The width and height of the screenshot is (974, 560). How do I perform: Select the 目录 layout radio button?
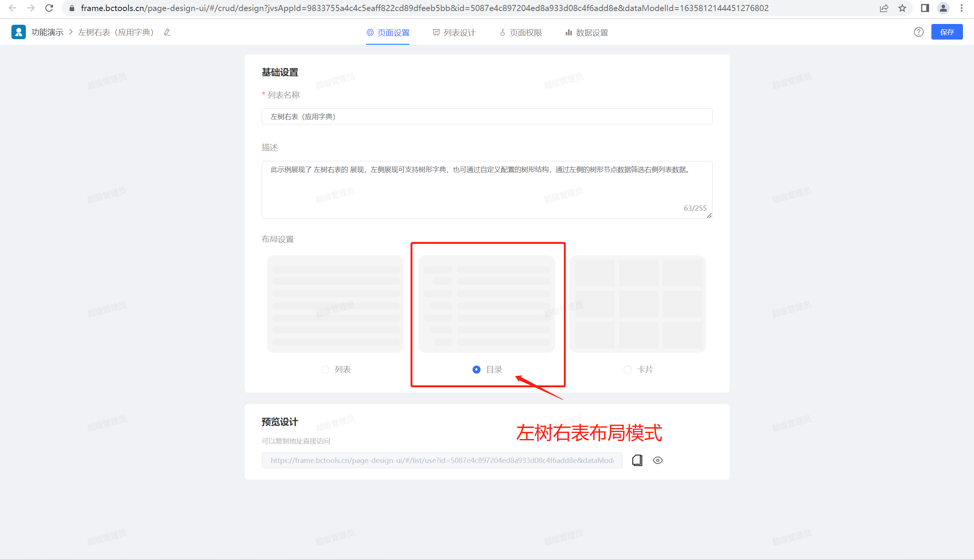pyautogui.click(x=476, y=370)
